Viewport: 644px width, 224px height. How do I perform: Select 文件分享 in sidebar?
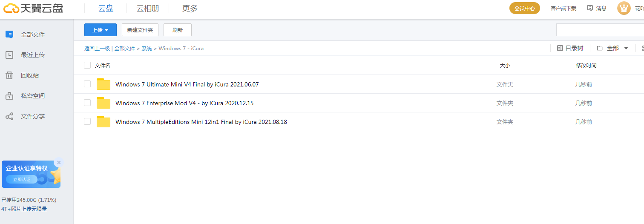point(33,116)
